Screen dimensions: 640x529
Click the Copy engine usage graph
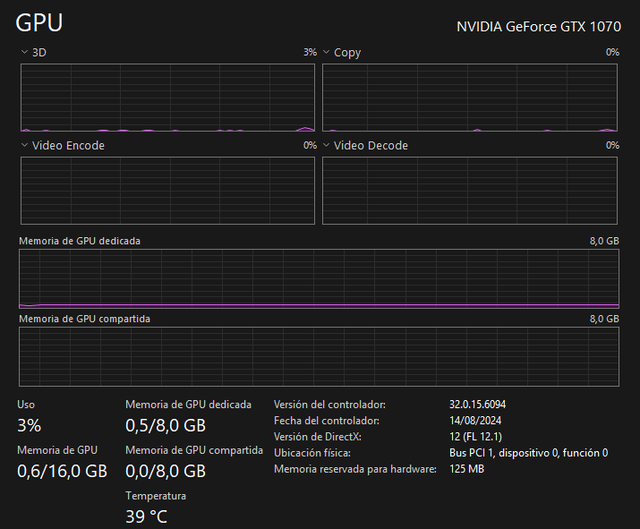pyautogui.click(x=470, y=98)
